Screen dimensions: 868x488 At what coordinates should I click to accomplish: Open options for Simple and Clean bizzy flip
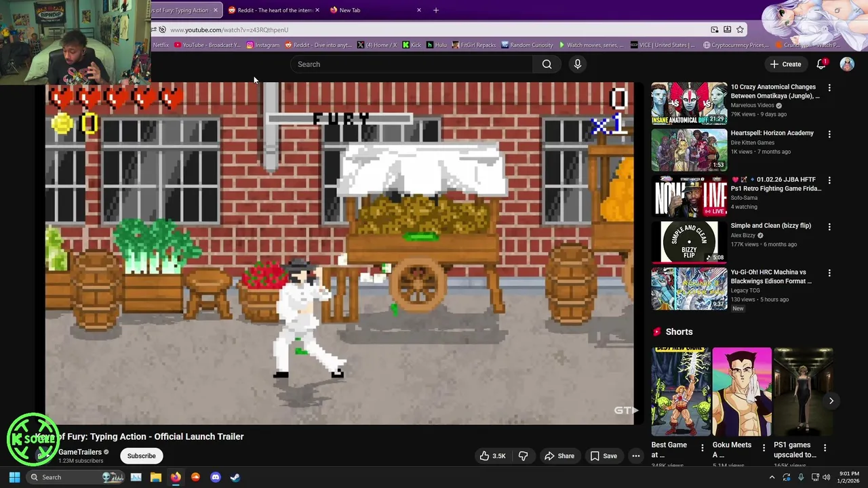(829, 226)
